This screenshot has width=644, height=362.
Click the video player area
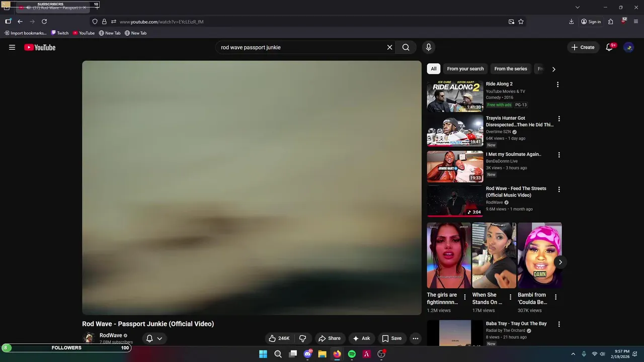coord(252,188)
